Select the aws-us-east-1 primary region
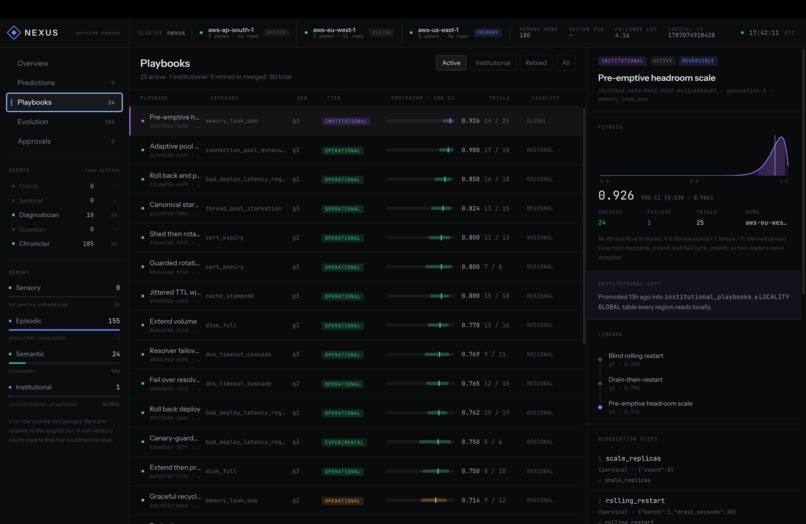806x524 pixels. click(455, 32)
